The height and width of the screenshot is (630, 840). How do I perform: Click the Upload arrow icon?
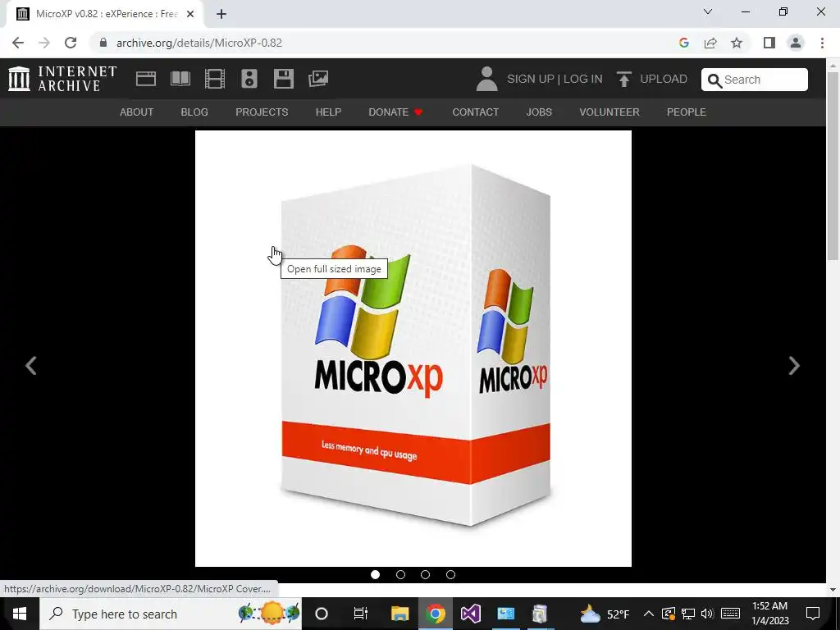pyautogui.click(x=623, y=79)
